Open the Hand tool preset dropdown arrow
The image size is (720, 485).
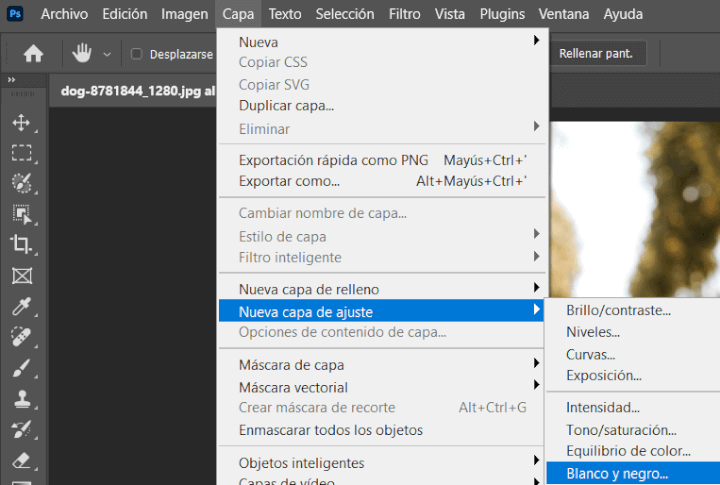pyautogui.click(x=107, y=54)
